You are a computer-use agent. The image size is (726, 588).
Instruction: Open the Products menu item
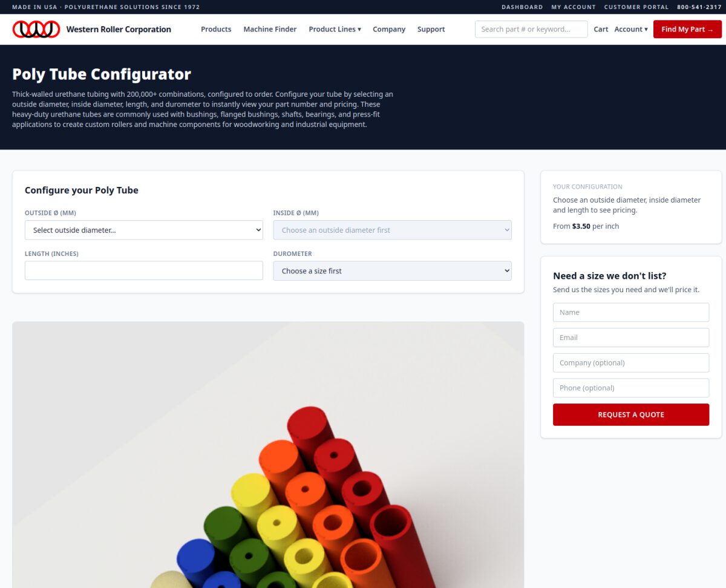pos(216,29)
